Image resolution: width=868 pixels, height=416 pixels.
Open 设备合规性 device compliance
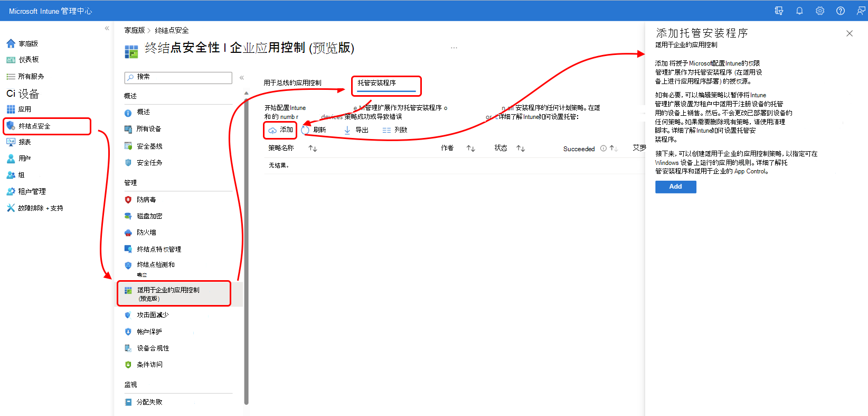(x=147, y=348)
